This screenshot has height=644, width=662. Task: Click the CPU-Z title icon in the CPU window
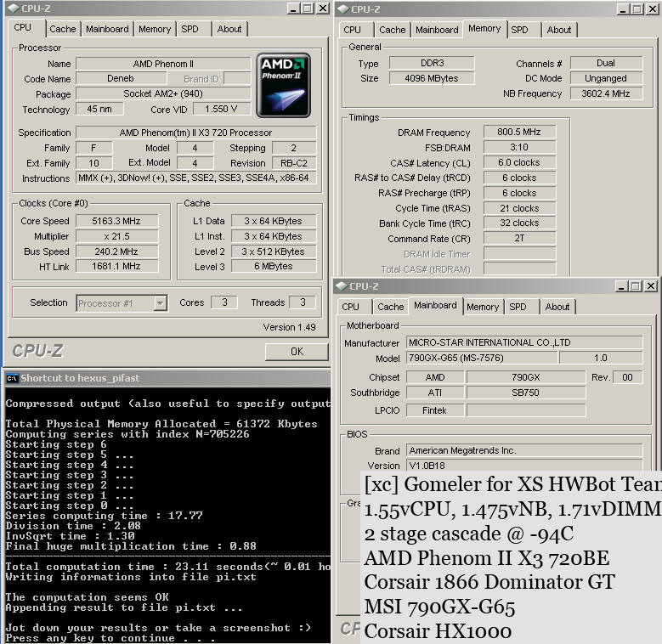click(14, 8)
